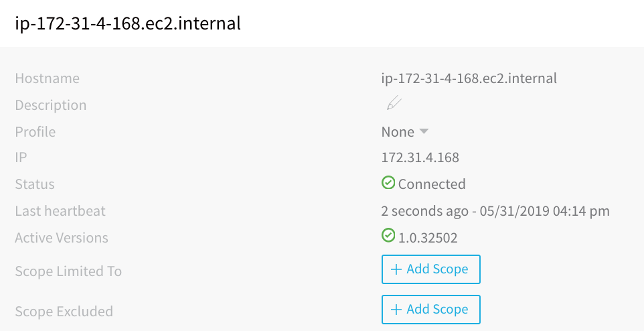Click the green check icon beside version 1.0.32502

(388, 235)
